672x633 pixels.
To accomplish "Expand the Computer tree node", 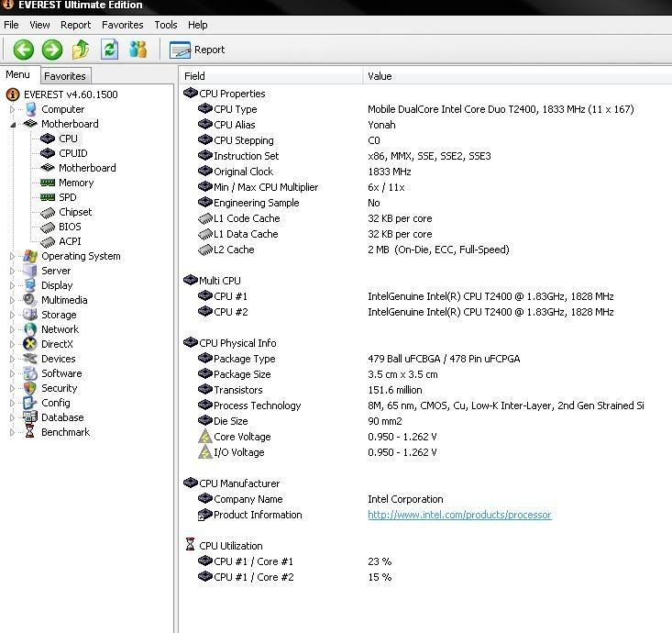I will tap(13, 109).
